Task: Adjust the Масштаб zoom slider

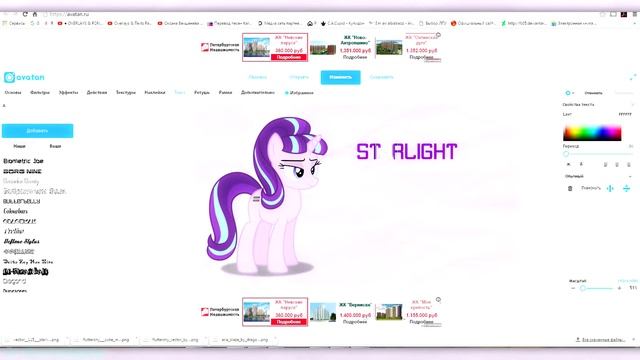Action: point(583,288)
